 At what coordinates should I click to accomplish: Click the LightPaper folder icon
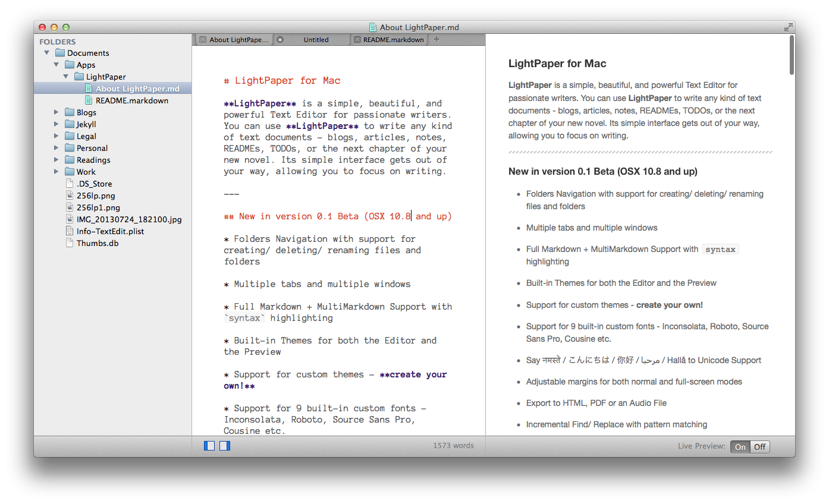79,77
